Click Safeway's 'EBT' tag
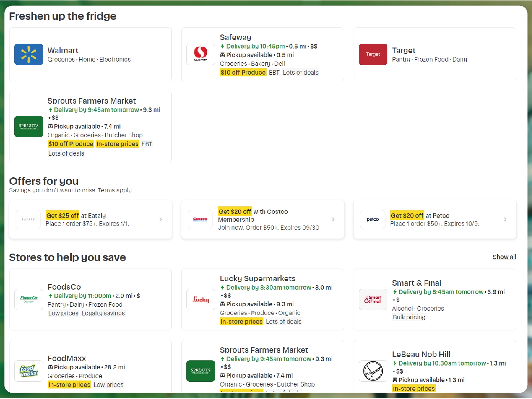Screen dimensions: 532x399 pyautogui.click(x=274, y=72)
